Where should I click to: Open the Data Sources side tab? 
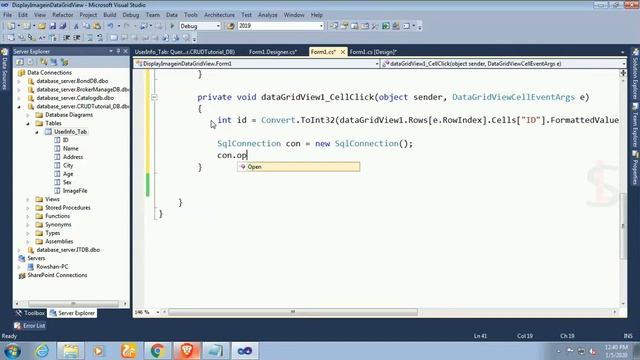4,70
